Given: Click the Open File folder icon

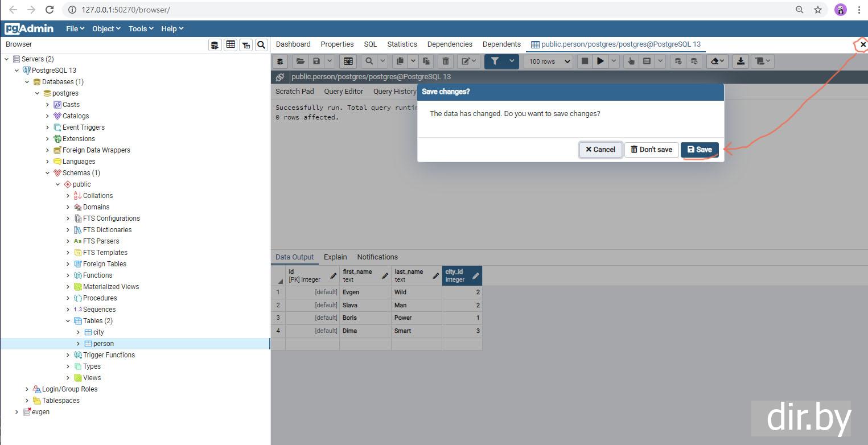Looking at the screenshot, I should click(300, 61).
